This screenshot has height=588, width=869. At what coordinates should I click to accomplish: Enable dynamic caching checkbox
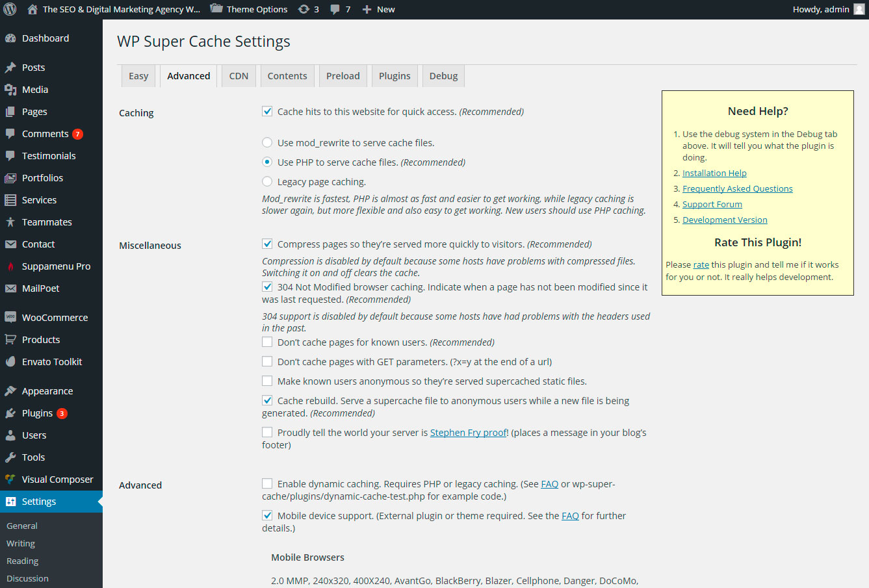(x=267, y=484)
